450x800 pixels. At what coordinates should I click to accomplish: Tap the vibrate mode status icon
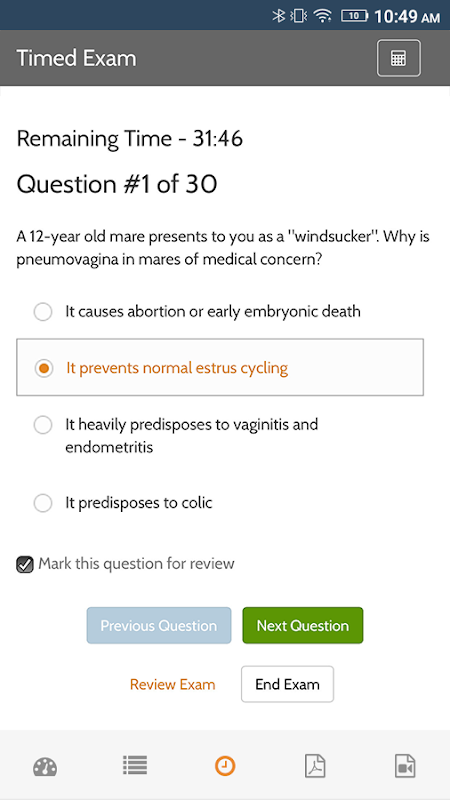point(298,16)
